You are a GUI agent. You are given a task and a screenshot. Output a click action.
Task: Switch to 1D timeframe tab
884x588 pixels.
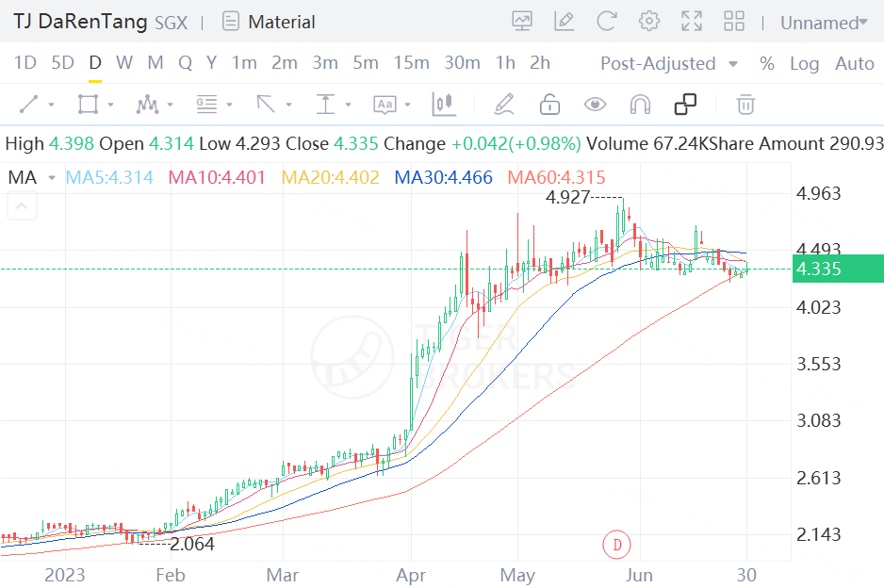coord(25,62)
